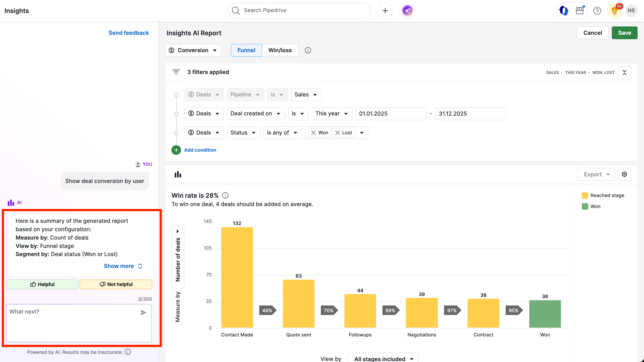Save the Insights AI report

pyautogui.click(x=625, y=33)
